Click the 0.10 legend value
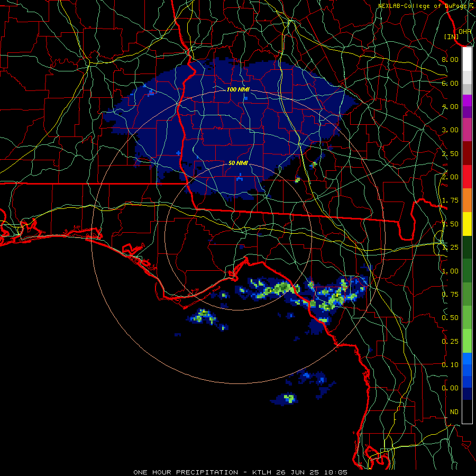The height and width of the screenshot is (476, 476). click(450, 365)
